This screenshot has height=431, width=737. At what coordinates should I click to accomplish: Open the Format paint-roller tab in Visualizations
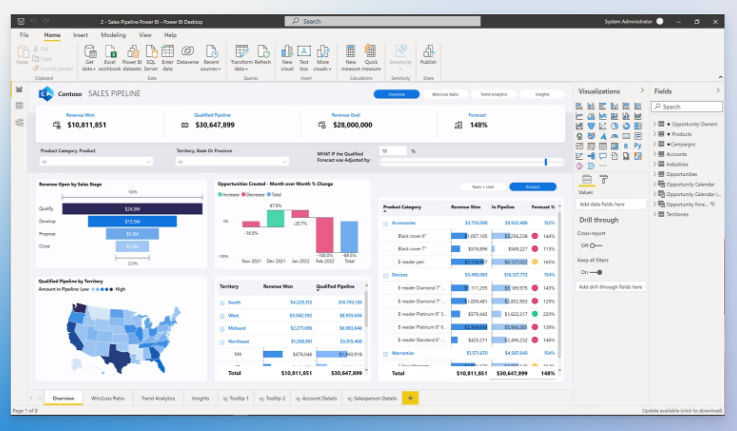[x=604, y=179]
